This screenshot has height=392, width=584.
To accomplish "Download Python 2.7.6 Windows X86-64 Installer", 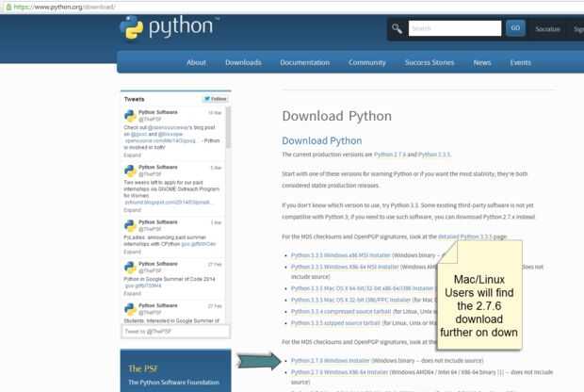I will [339, 372].
